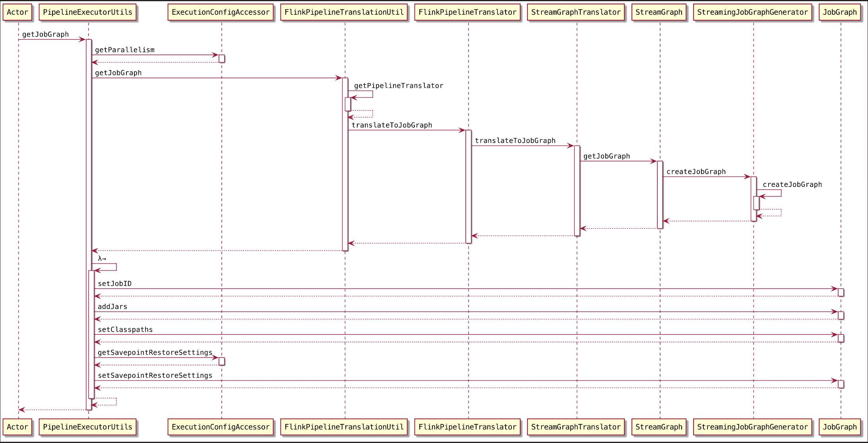Click the header ExecutionConfigAccessor participant box
The image size is (868, 443).
point(221,12)
